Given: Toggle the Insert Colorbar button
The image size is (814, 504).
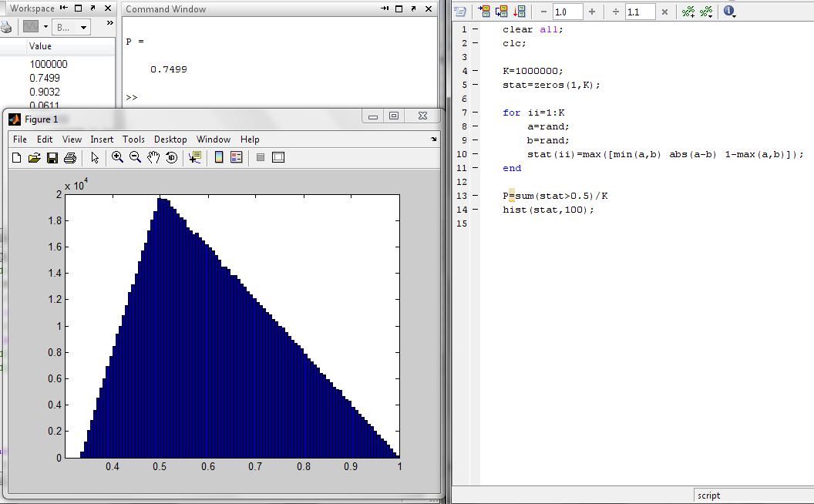Looking at the screenshot, I should click(219, 157).
